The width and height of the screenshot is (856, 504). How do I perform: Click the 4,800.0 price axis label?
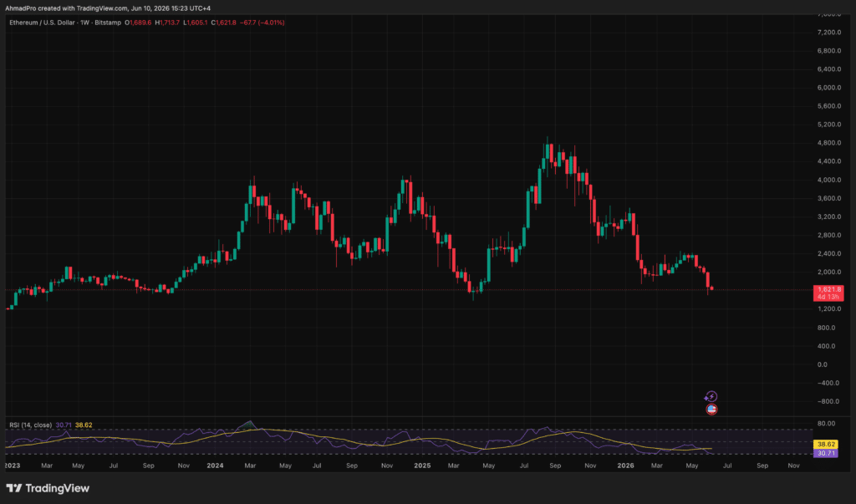[x=828, y=143]
